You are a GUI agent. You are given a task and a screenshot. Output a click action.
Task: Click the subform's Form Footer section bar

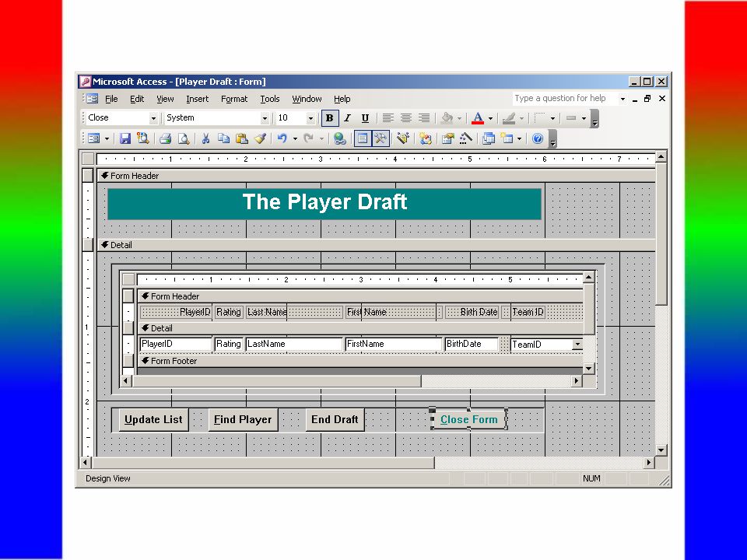coord(360,361)
